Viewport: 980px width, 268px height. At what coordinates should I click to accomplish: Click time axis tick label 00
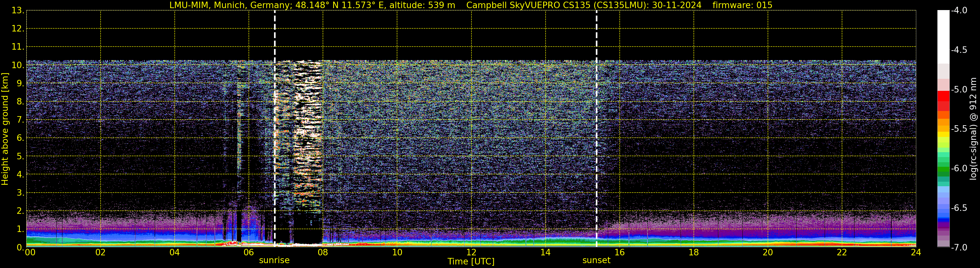(30, 252)
